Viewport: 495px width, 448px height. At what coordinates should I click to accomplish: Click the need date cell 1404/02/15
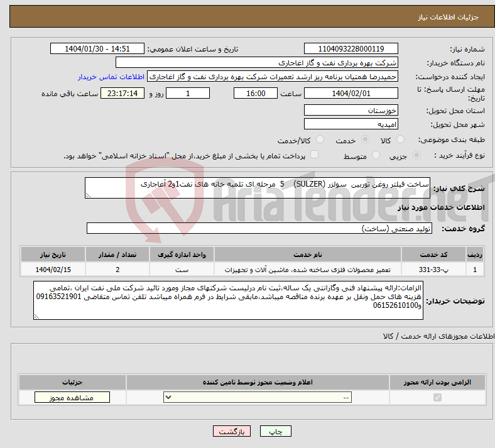tap(53, 270)
